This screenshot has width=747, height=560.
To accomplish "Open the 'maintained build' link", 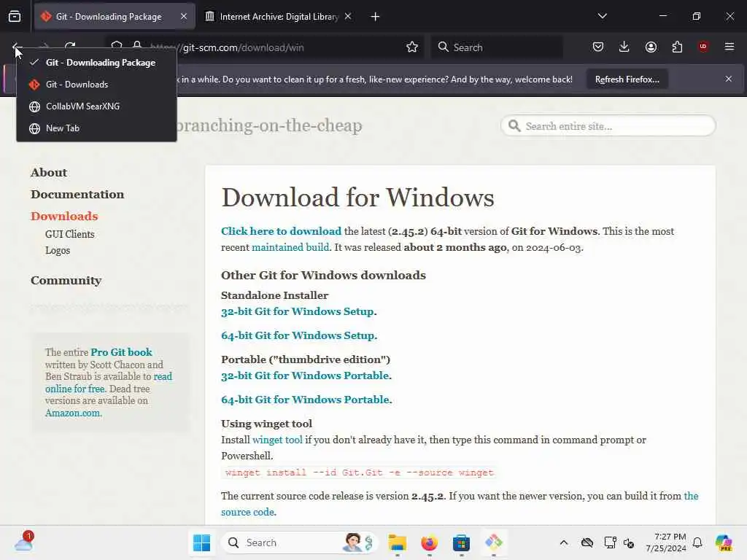I will coord(290,247).
